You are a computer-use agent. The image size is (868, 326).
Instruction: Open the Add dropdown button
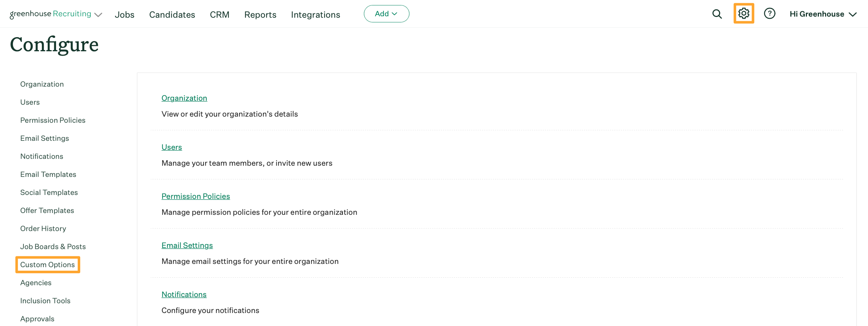tap(386, 14)
